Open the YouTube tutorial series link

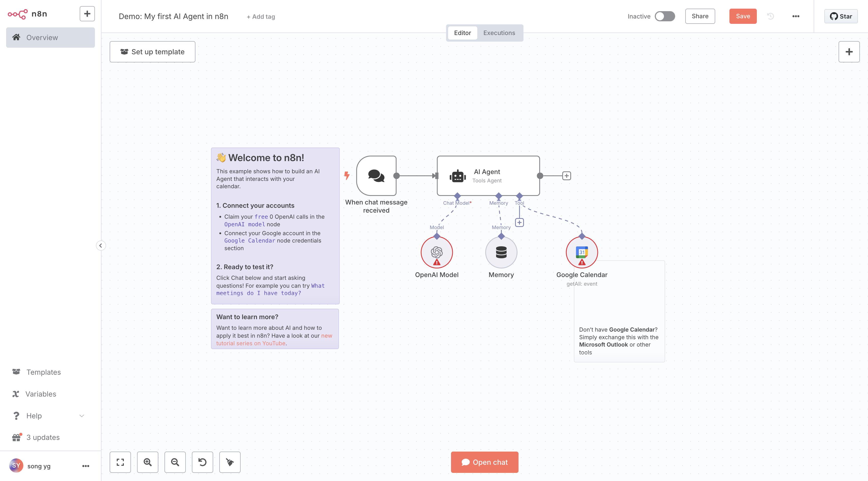pyautogui.click(x=251, y=343)
